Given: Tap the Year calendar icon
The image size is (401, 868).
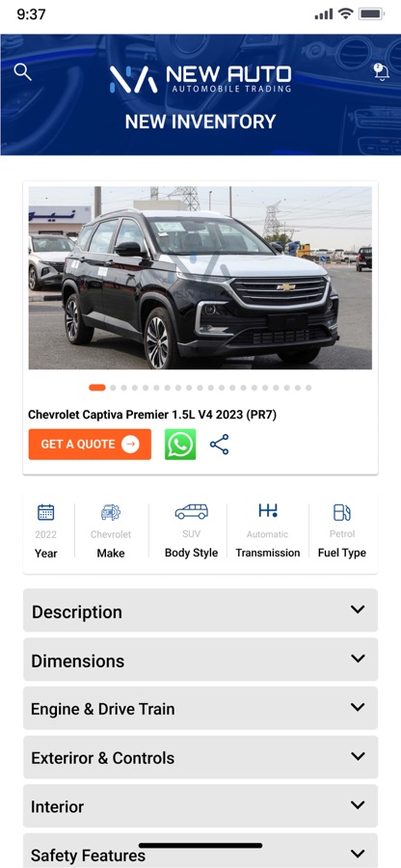Looking at the screenshot, I should [46, 512].
